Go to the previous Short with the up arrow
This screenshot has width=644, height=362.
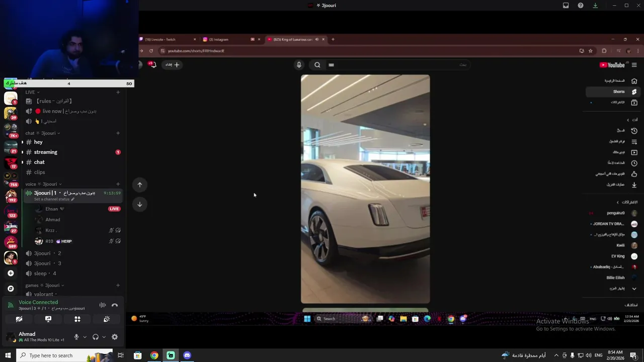[x=140, y=185]
